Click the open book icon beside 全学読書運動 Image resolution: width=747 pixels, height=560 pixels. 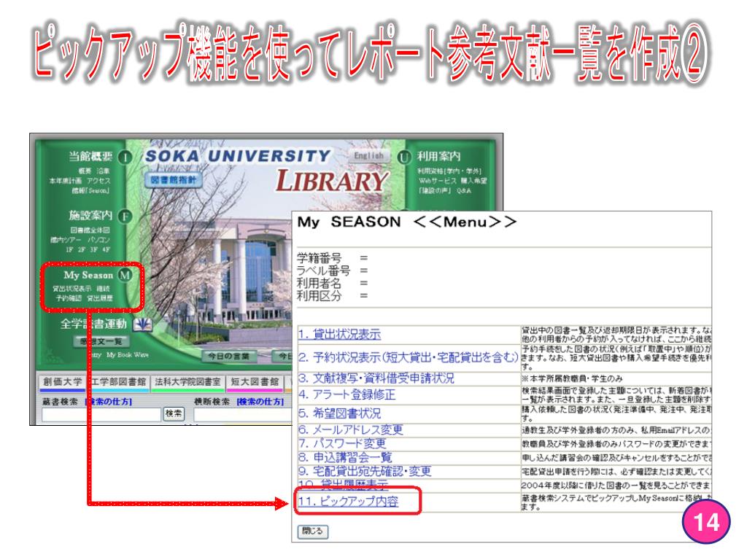(x=142, y=324)
